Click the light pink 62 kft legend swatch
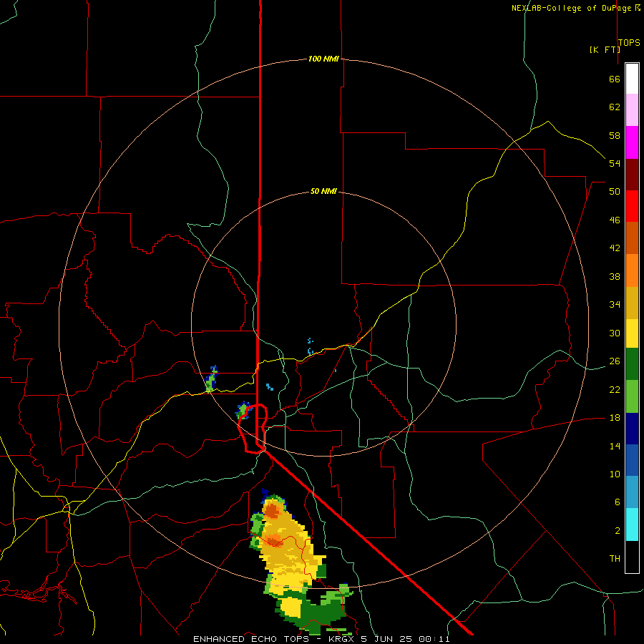The height and width of the screenshot is (644, 644). click(632, 110)
